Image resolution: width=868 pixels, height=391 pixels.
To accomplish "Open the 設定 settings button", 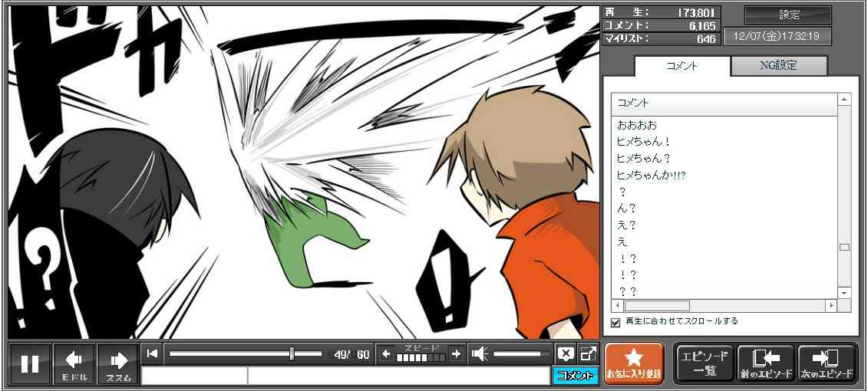I will click(x=788, y=15).
